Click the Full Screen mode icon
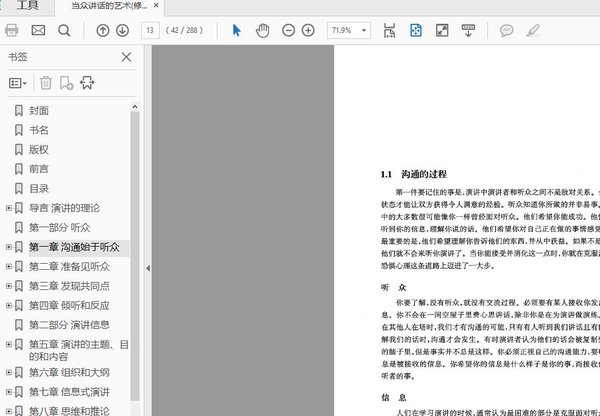Image resolution: width=600 pixels, height=416 pixels. click(x=442, y=30)
